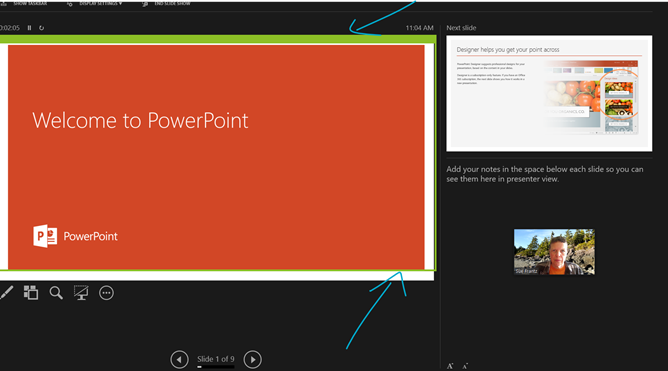Go to the previous slide
The width and height of the screenshot is (668, 371).
pos(179,359)
